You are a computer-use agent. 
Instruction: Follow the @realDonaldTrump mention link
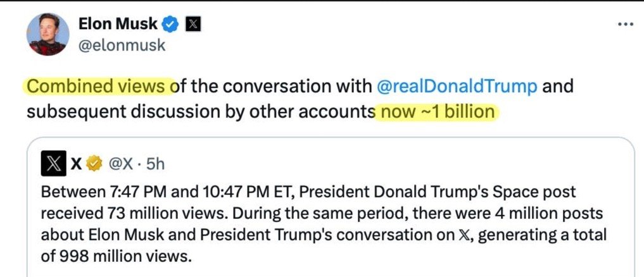[x=457, y=87]
